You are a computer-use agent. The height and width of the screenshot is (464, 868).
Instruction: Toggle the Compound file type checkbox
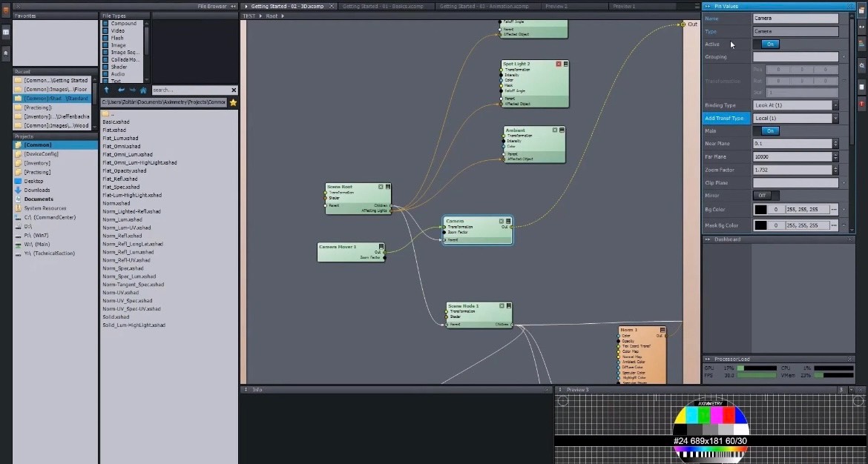click(x=105, y=24)
